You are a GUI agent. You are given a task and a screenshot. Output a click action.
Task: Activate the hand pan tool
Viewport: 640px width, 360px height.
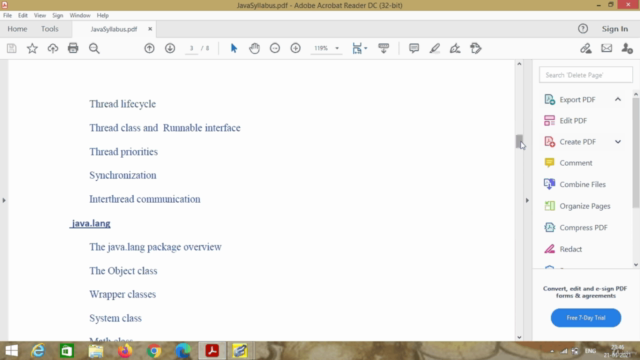254,48
